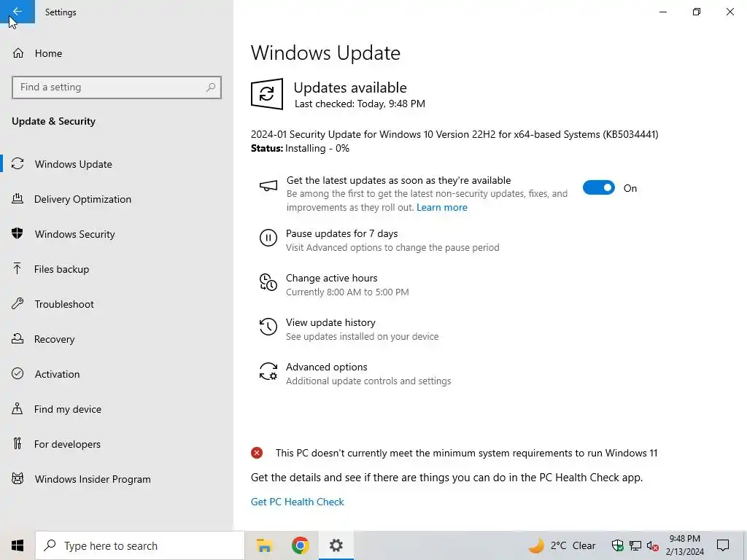The width and height of the screenshot is (747, 560).
Task: Click the Windows 11 requirements message
Action: click(x=466, y=453)
